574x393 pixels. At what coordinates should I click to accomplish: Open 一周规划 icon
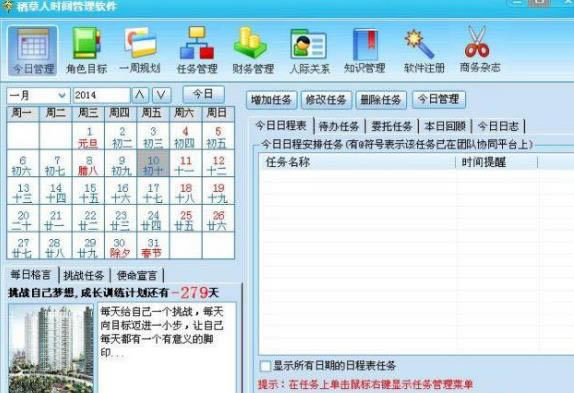pyautogui.click(x=140, y=50)
